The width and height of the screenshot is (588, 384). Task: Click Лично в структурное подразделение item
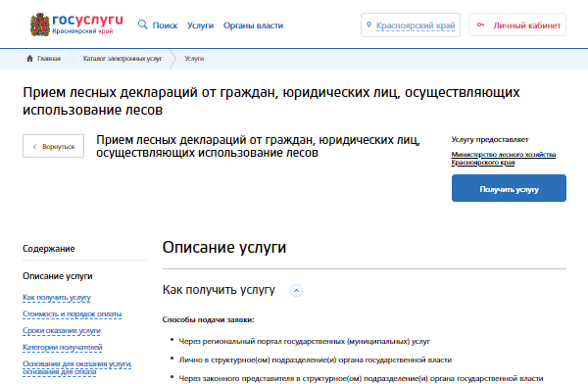coord(315,360)
